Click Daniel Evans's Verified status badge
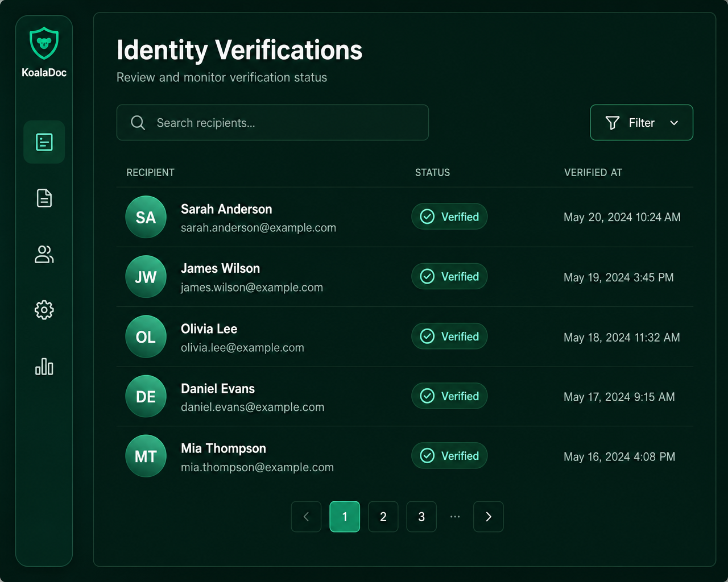The width and height of the screenshot is (728, 582). 449,396
